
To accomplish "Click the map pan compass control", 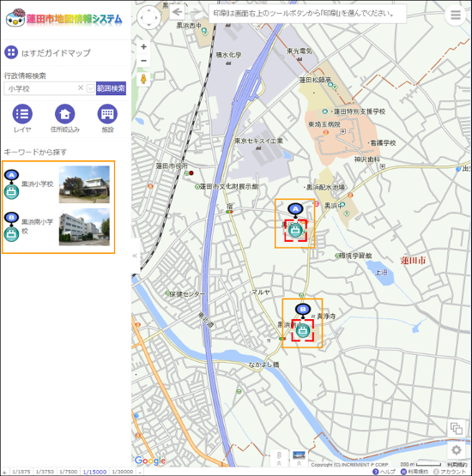I will pos(148,18).
